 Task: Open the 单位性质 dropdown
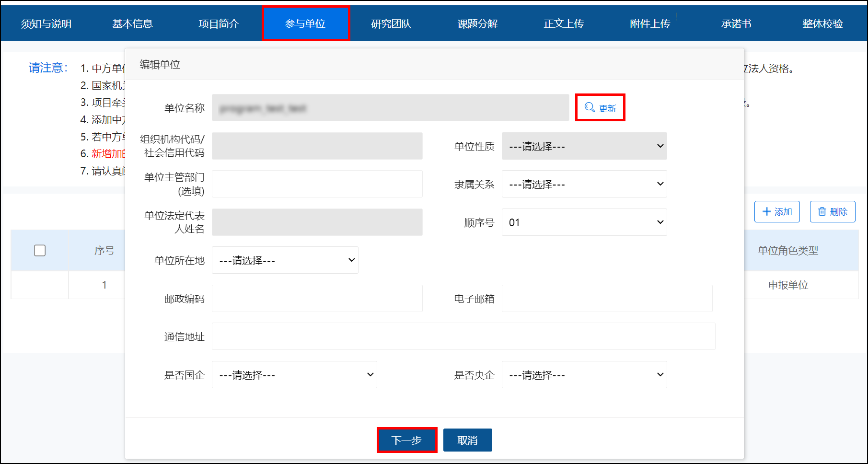point(584,146)
